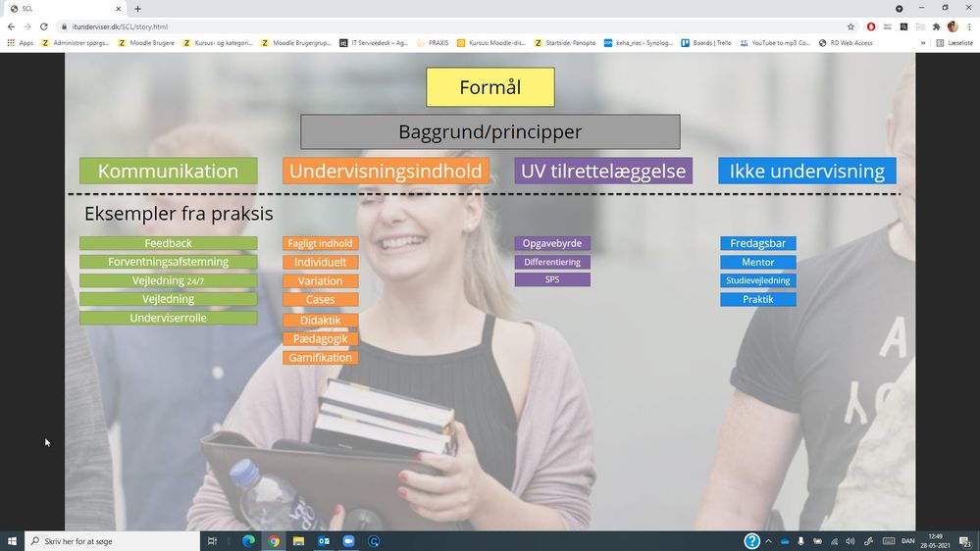Open the Differentiering example

pyautogui.click(x=552, y=262)
